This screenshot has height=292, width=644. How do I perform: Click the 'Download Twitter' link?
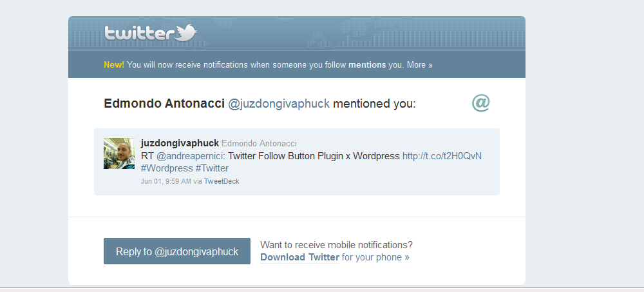299,257
